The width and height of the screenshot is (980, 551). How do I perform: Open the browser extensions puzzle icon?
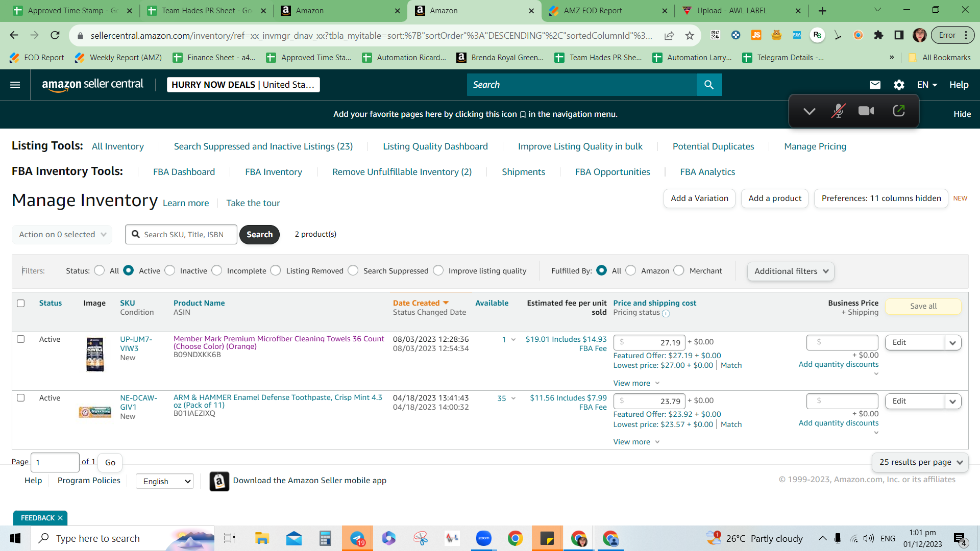pyautogui.click(x=878, y=35)
